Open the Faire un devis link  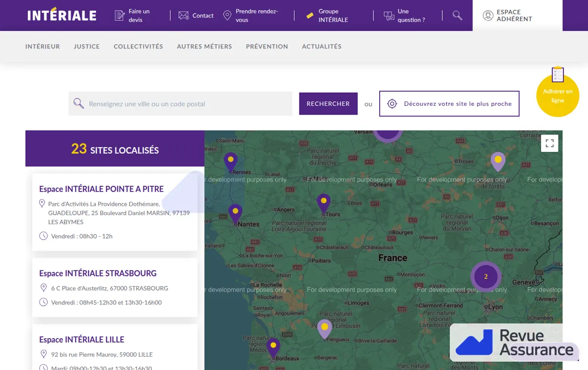coord(133,16)
